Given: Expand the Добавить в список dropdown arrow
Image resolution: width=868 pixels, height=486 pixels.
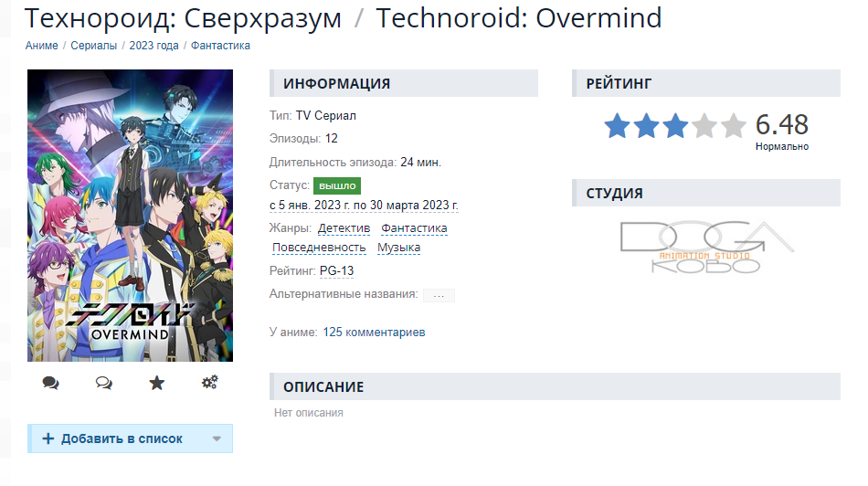Looking at the screenshot, I should [x=217, y=438].
